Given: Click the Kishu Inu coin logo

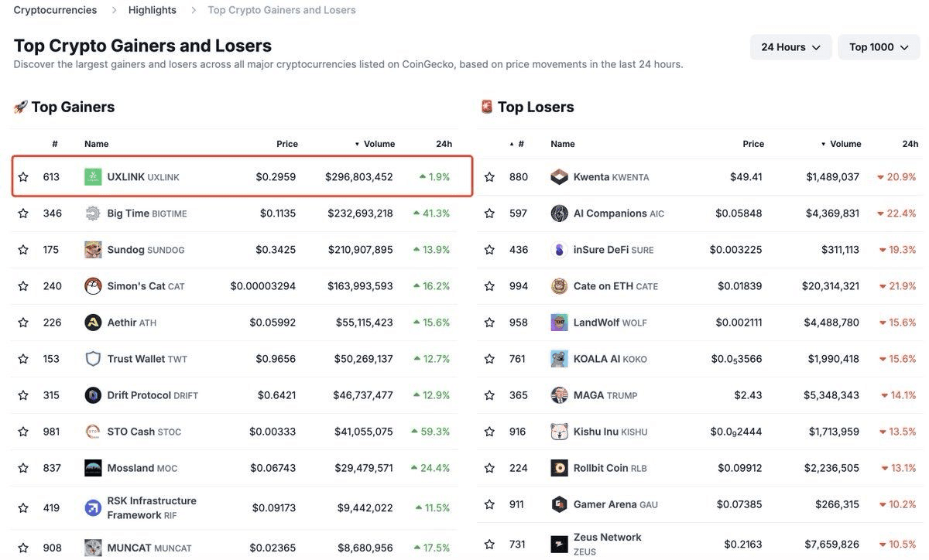Looking at the screenshot, I should [x=559, y=432].
